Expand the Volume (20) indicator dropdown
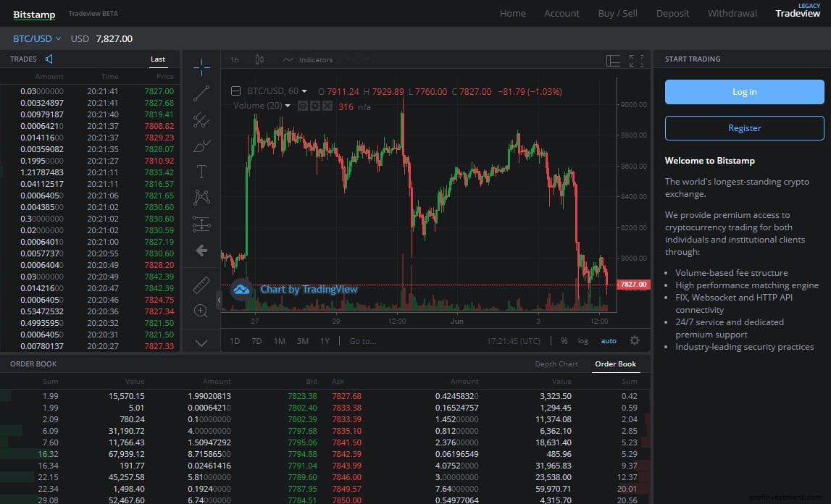Image resolution: width=831 pixels, height=504 pixels. 286,105
